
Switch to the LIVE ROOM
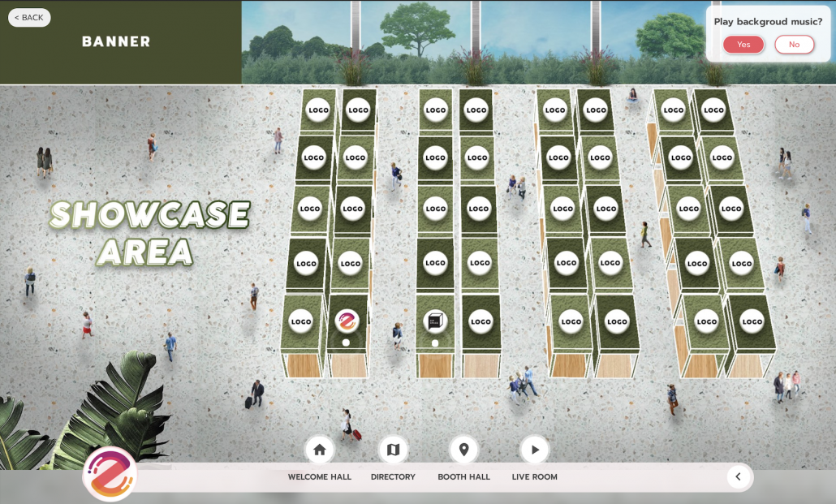click(533, 477)
